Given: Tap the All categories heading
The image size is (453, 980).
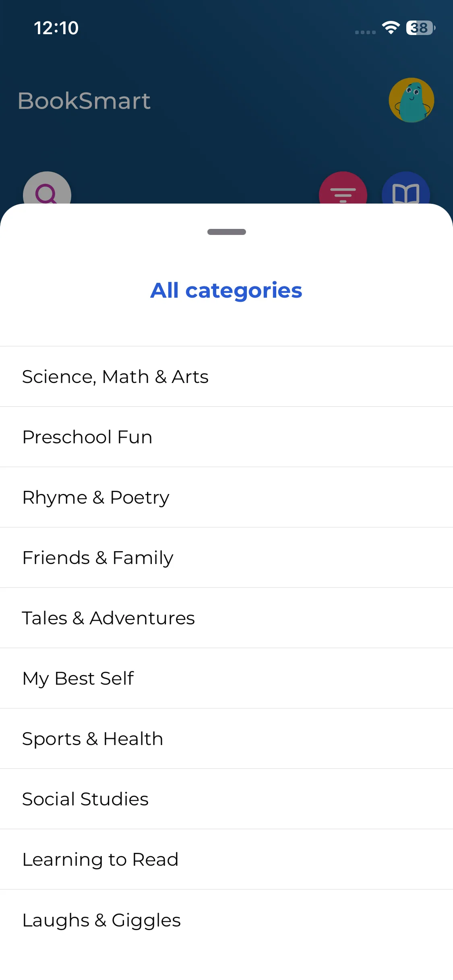Looking at the screenshot, I should coord(226,290).
